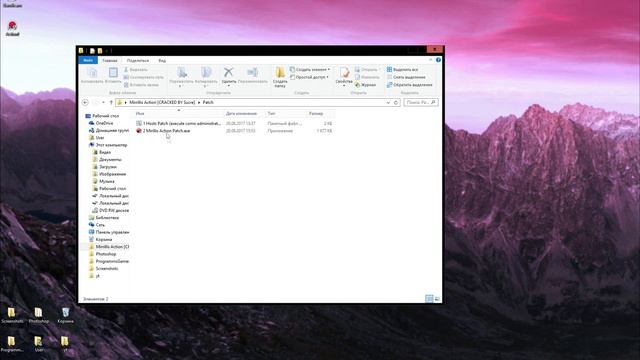Screen dimensions: 640x360
Task: Switch to the Главная tab
Action: click(x=110, y=60)
